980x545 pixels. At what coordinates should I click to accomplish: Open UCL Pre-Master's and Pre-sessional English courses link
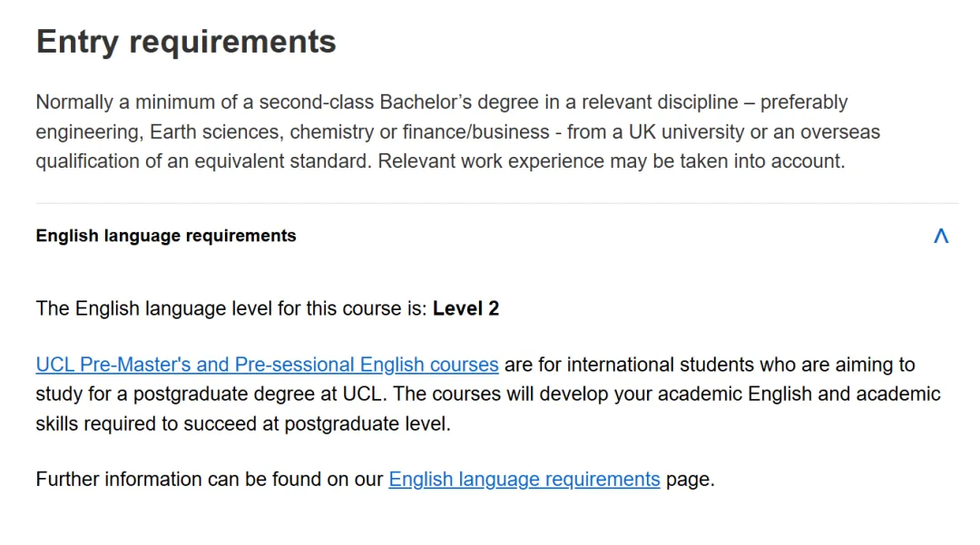tap(267, 365)
